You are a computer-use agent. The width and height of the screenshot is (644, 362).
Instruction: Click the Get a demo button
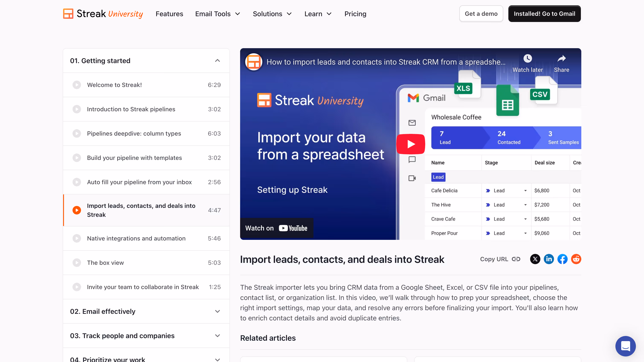(x=481, y=14)
